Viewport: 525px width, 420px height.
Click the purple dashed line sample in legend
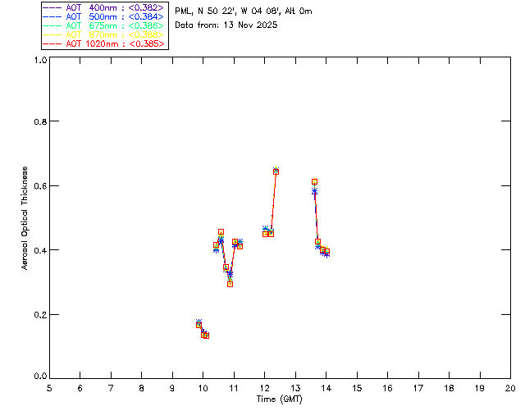[52, 7]
